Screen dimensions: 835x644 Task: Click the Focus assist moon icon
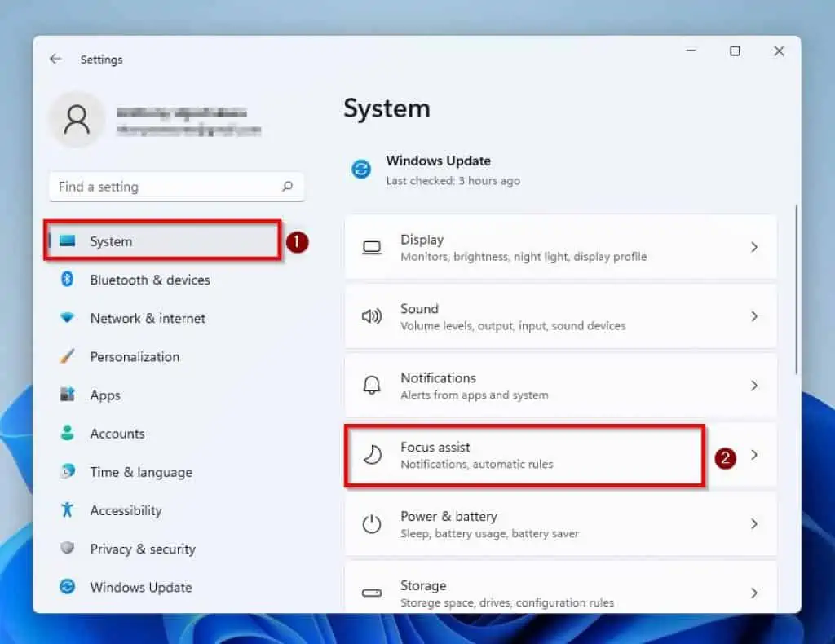pos(372,457)
